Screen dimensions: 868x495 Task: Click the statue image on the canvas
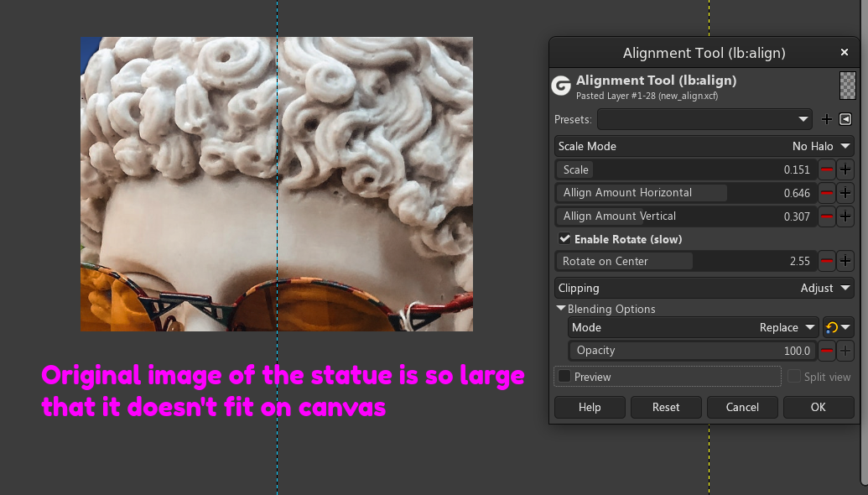[277, 185]
